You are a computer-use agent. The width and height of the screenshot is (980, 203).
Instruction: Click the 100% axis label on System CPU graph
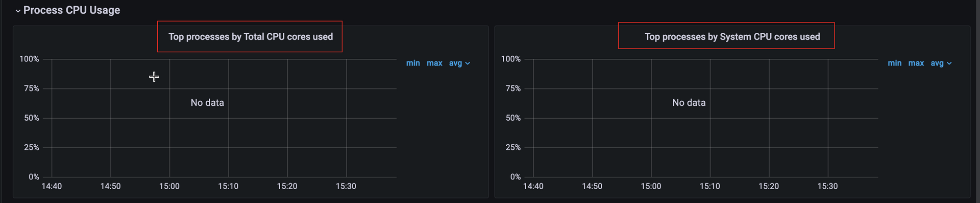[511, 59]
